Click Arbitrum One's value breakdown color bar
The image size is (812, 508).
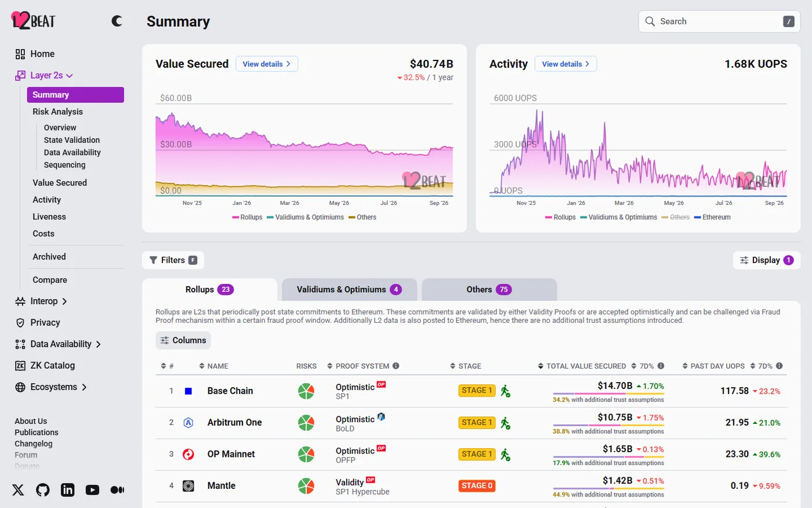(608, 426)
